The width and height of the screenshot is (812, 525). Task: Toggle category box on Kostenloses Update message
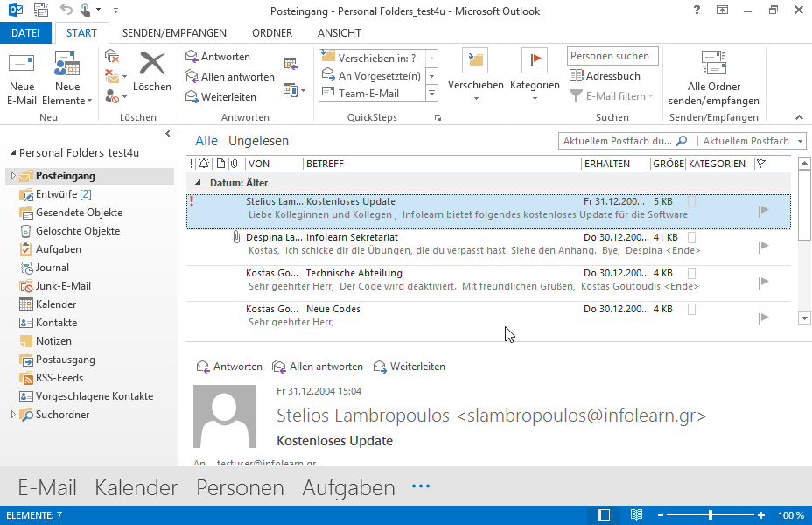[x=691, y=201]
